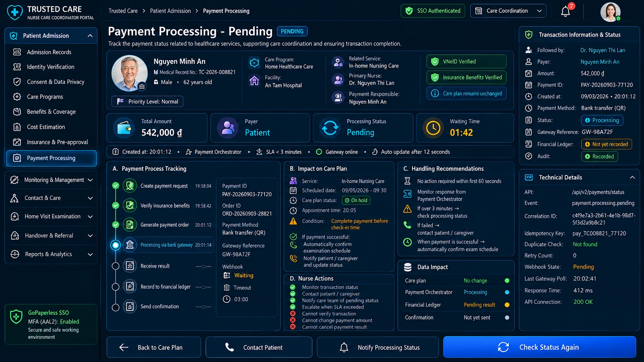Collapse the Patient Admission sidebar section
This screenshot has height=362, width=644.
point(90,36)
